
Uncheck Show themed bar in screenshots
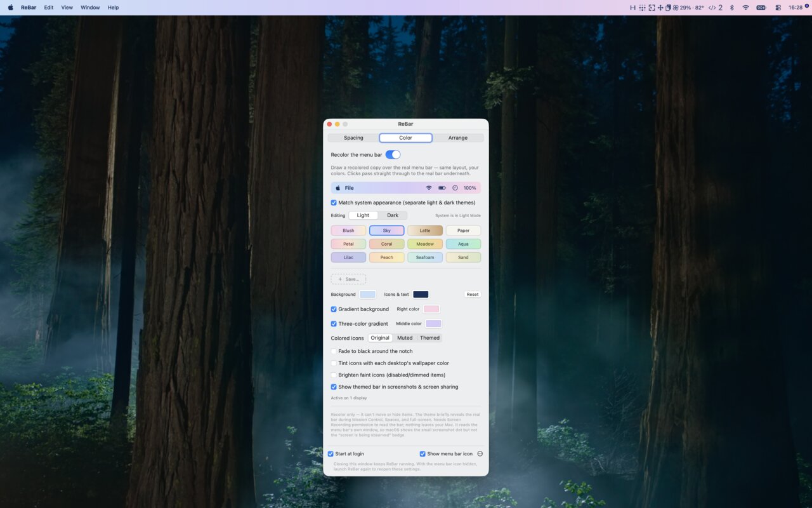(334, 387)
